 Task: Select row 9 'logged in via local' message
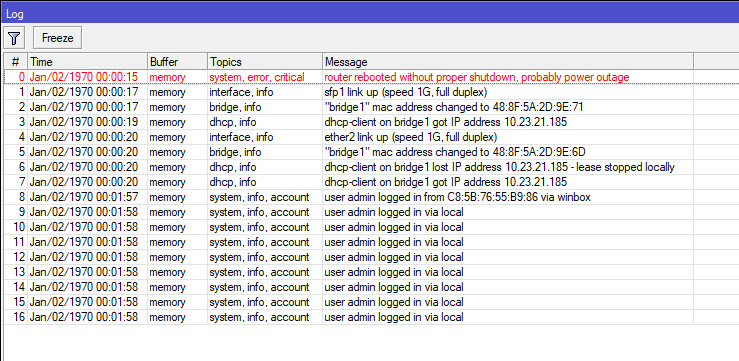coord(394,213)
